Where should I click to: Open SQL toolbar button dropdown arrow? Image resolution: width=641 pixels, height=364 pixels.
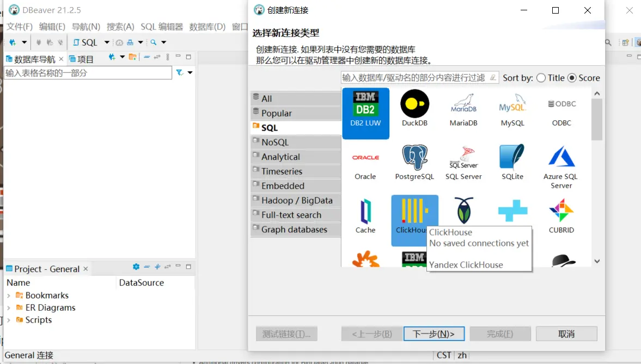(107, 42)
